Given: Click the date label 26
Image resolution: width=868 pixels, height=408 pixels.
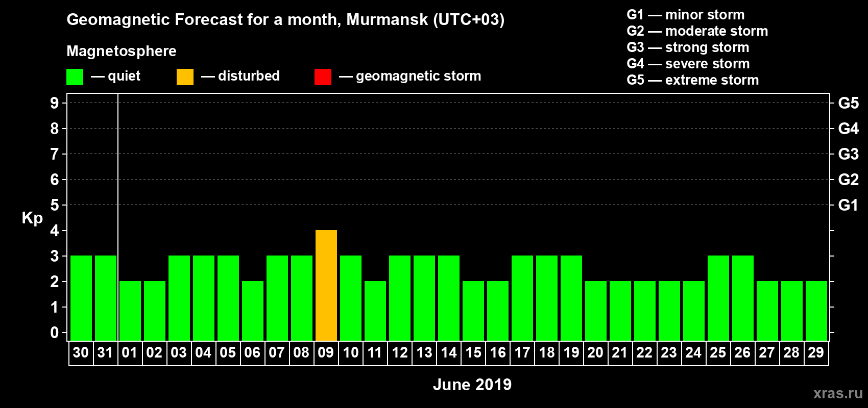Looking at the screenshot, I should (x=742, y=352).
